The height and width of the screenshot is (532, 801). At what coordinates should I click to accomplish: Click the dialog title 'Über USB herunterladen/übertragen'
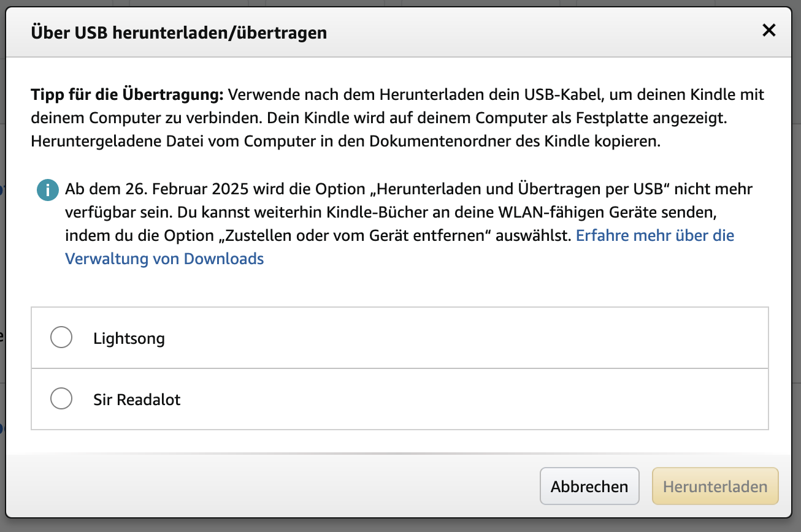pyautogui.click(x=178, y=32)
